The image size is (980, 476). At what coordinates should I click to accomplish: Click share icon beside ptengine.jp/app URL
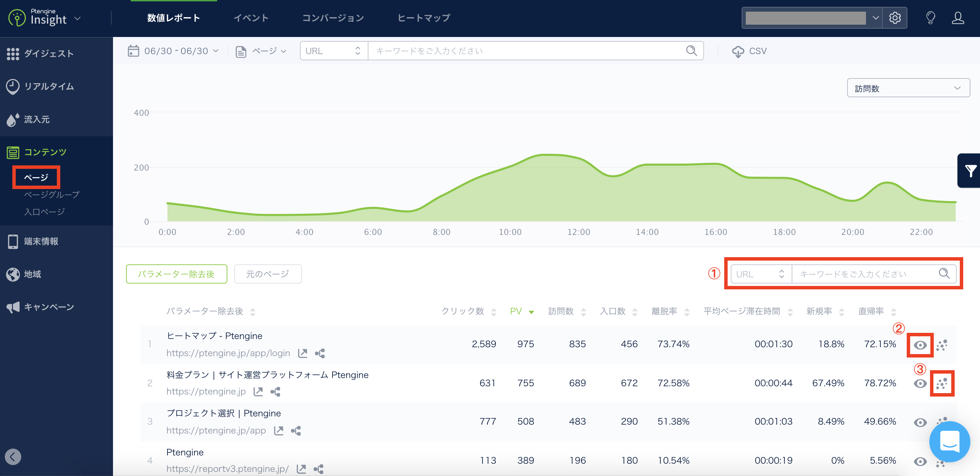pyautogui.click(x=296, y=430)
